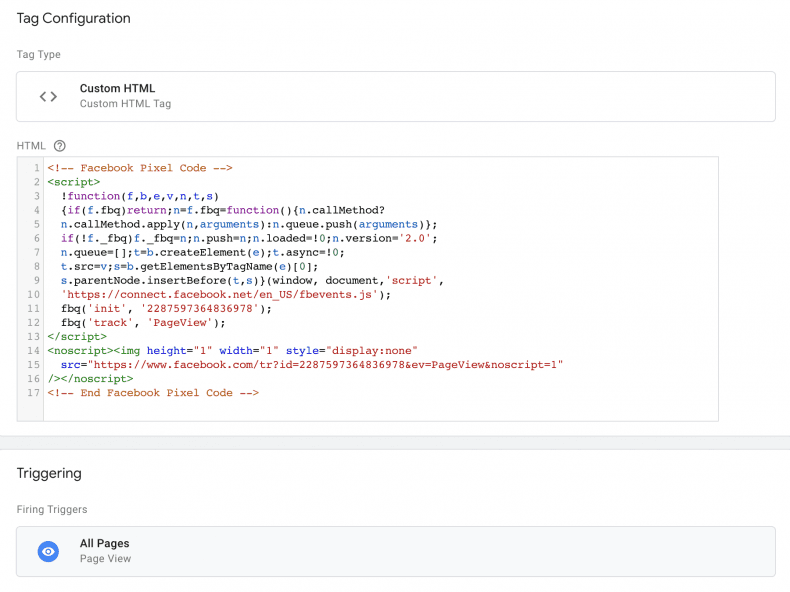Click the 'Tag Configuration' heading
Screen dimensions: 790x592
(74, 19)
